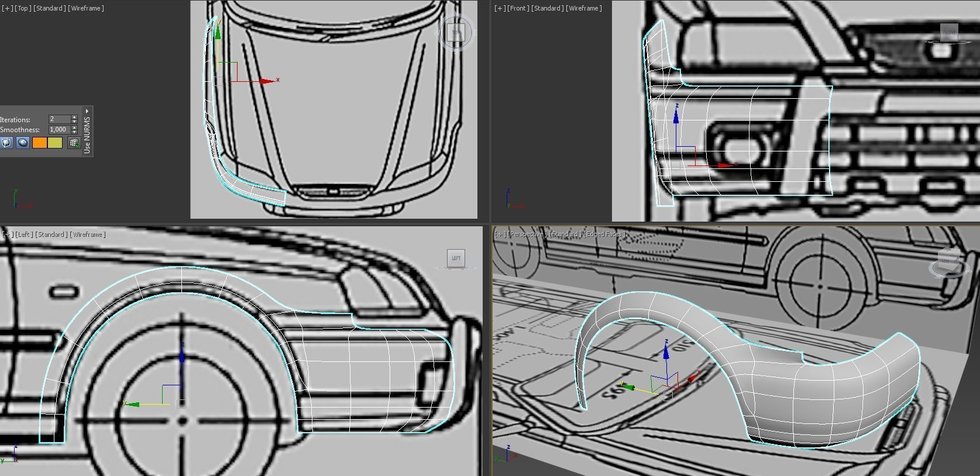Click the green Y axis arrow in Left viewport gizmo
The image size is (980, 476).
click(132, 404)
